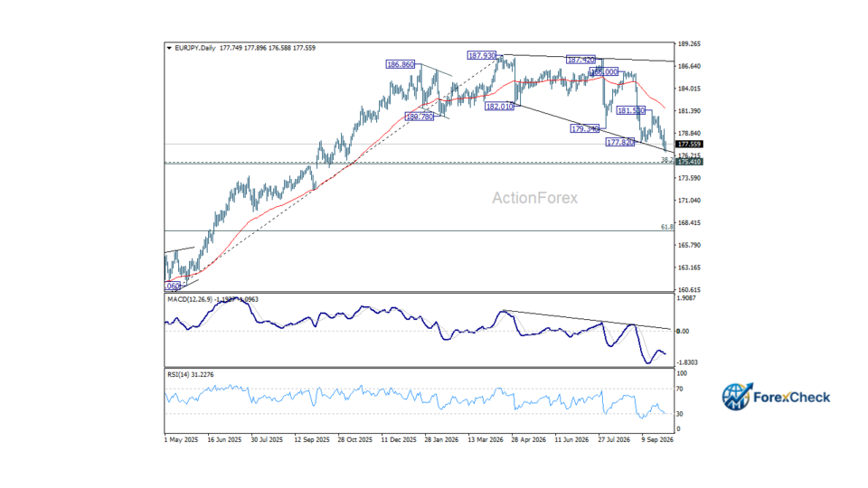This screenshot has height=488, width=868.
Task: Select the 187.420 price label
Action: [580, 60]
